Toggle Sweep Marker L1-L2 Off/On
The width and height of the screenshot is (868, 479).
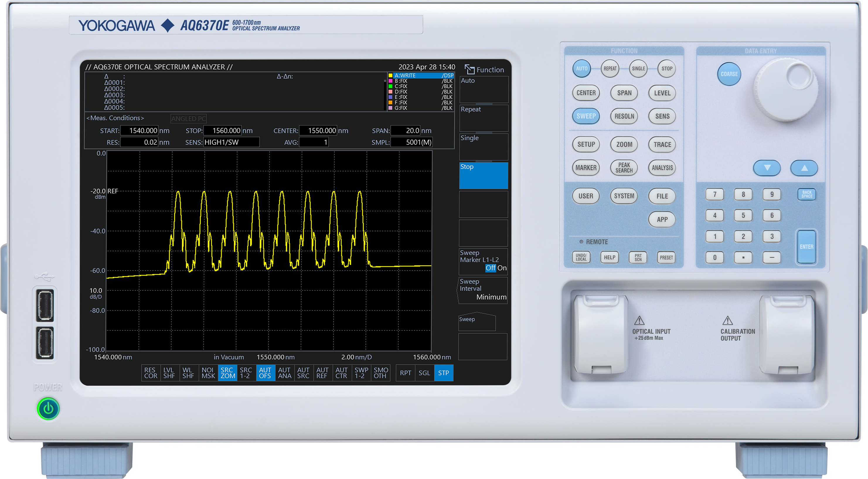pos(483,261)
